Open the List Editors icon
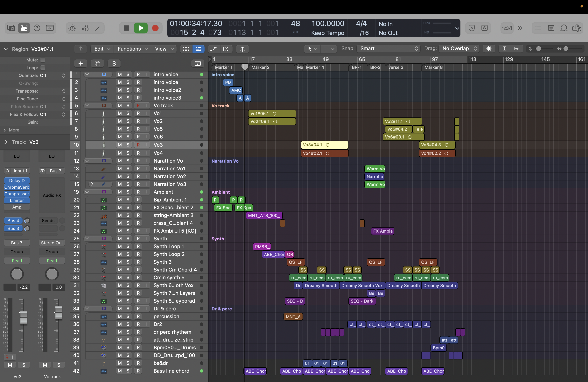Viewport: 588px width, 382px height. pos(538,28)
